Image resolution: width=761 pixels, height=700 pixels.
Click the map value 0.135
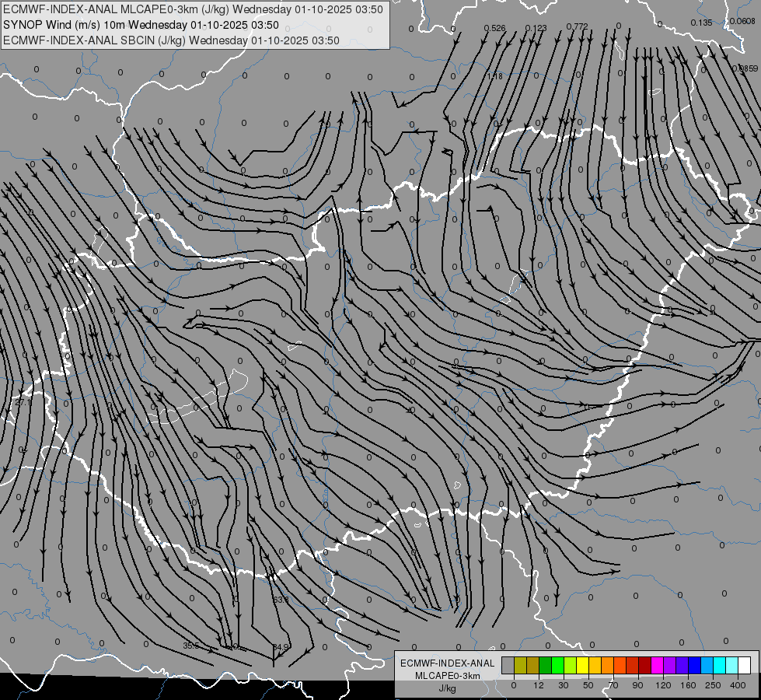tap(701, 23)
